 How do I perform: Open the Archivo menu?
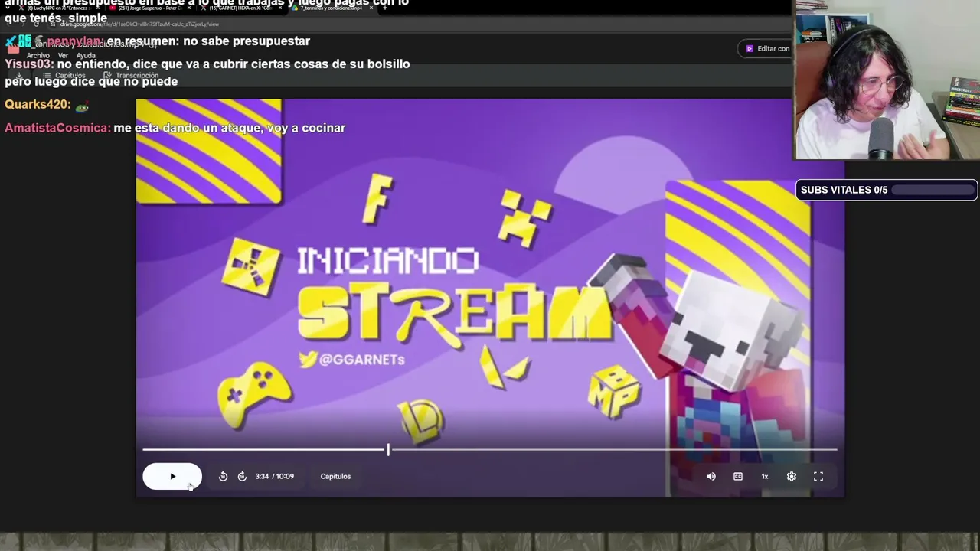tap(38, 56)
